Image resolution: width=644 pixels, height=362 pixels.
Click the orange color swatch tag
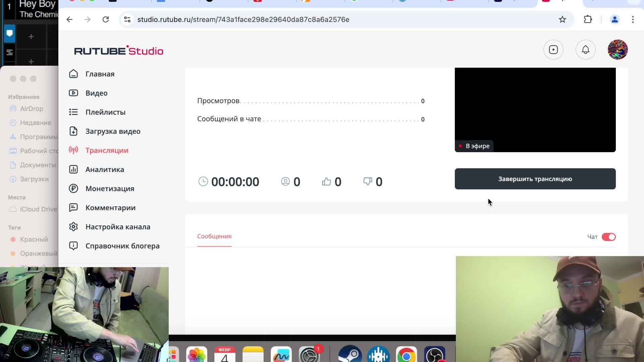(13, 253)
